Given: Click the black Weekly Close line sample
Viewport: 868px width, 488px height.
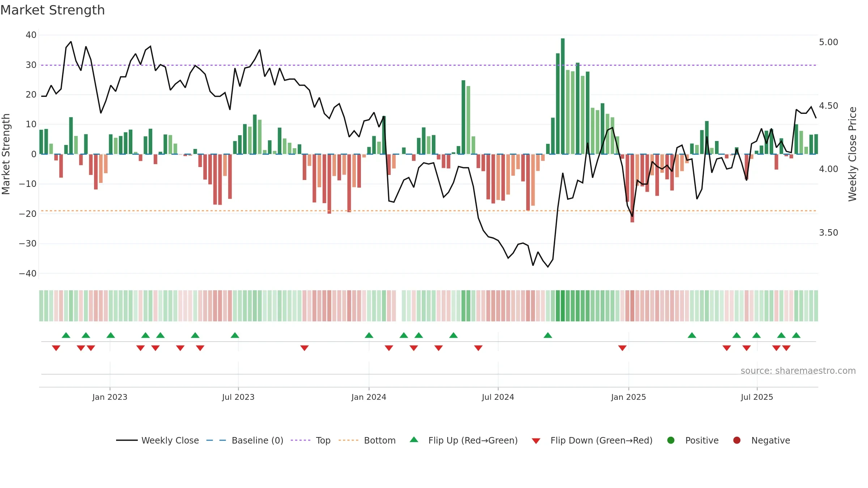Looking at the screenshot, I should click(x=127, y=440).
